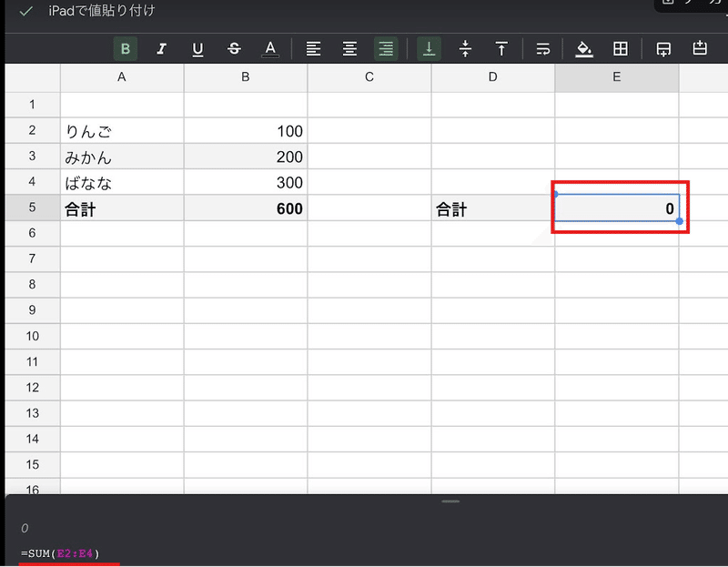The image size is (728, 567).
Task: Select the cell with value 100
Action: (x=246, y=130)
